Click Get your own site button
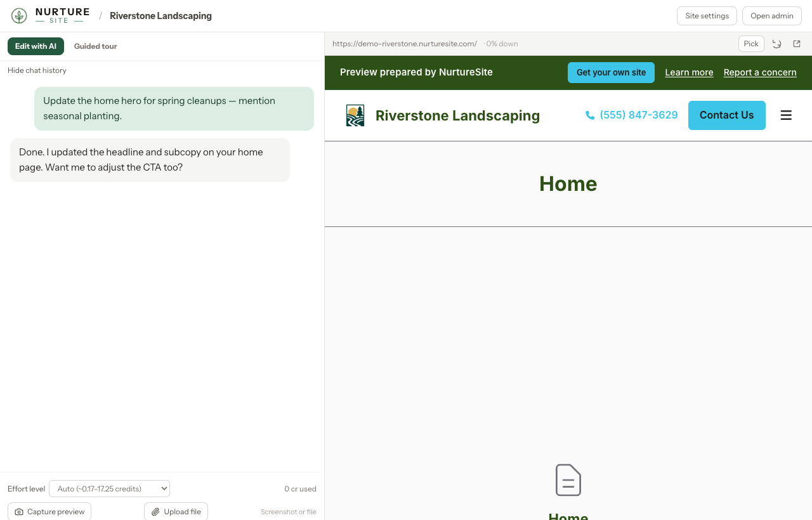This screenshot has width=812, height=520. pyautogui.click(x=611, y=72)
